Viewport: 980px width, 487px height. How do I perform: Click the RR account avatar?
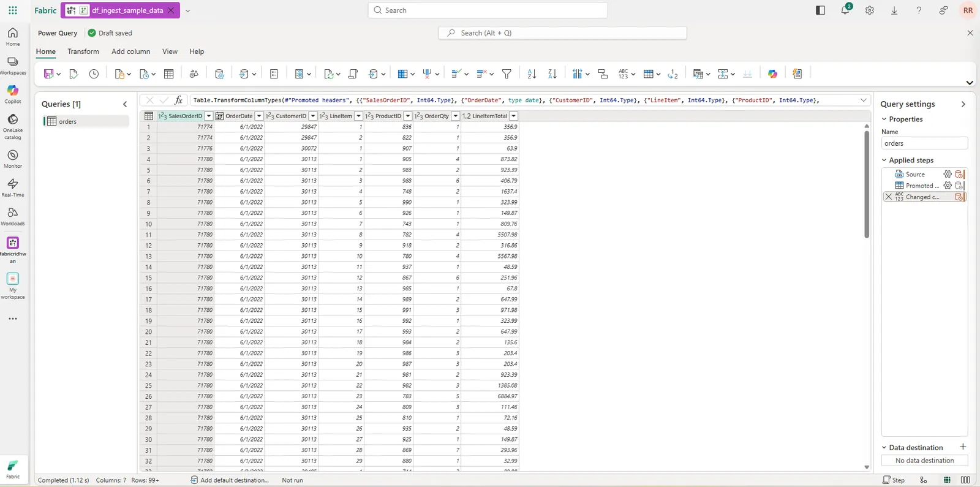coord(968,10)
